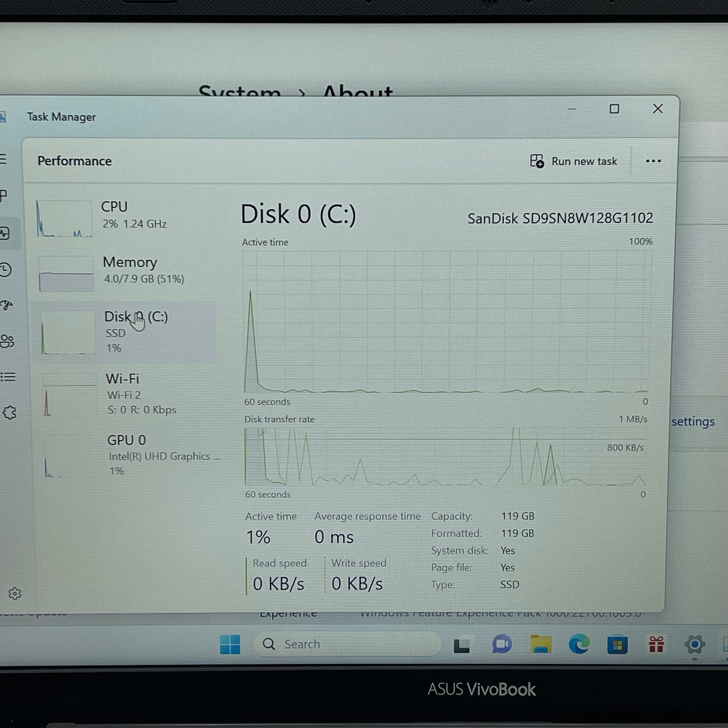728x728 pixels.
Task: Open the Task Manager hamburger navigation menu
Action: (x=3, y=159)
